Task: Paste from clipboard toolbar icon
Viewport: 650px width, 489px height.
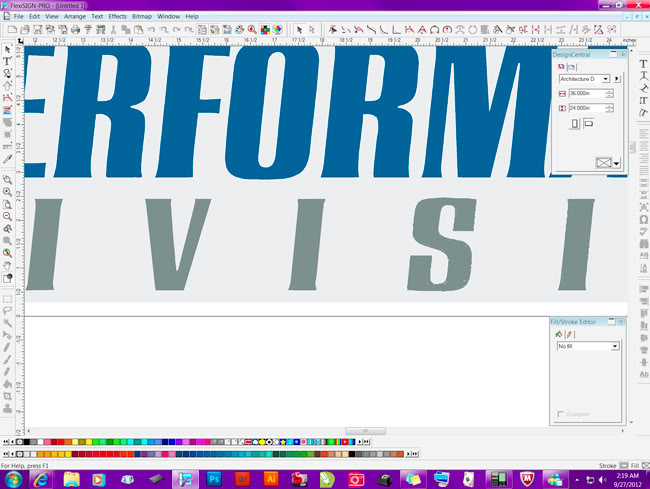Action: (x=138, y=29)
